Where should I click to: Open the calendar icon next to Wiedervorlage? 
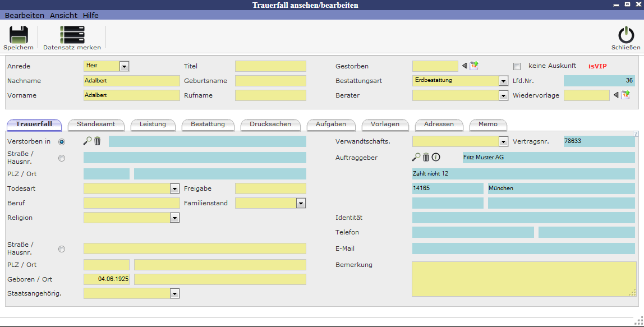click(625, 95)
